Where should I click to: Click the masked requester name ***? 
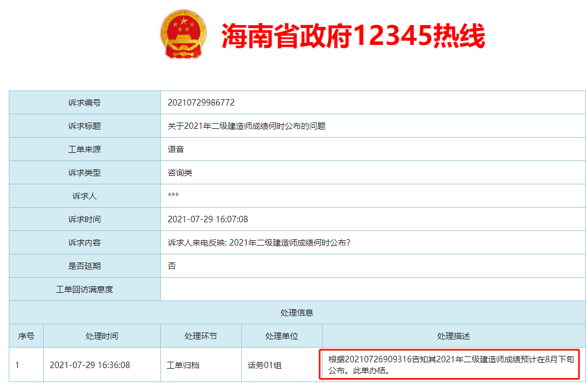pyautogui.click(x=173, y=196)
